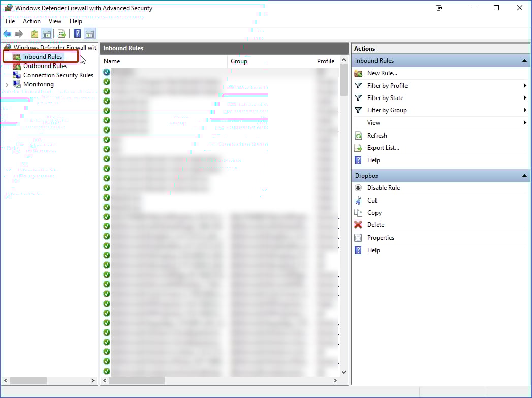Screen dimensions: 532x398
Task: Open the View menu
Action: pyautogui.click(x=55, y=21)
